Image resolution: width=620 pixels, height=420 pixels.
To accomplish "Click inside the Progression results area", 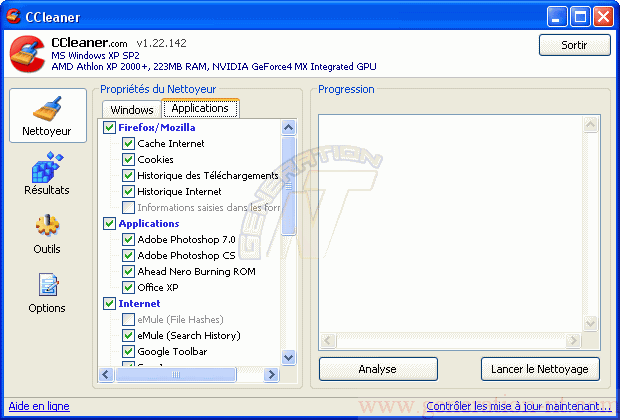I will pyautogui.click(x=451, y=224).
